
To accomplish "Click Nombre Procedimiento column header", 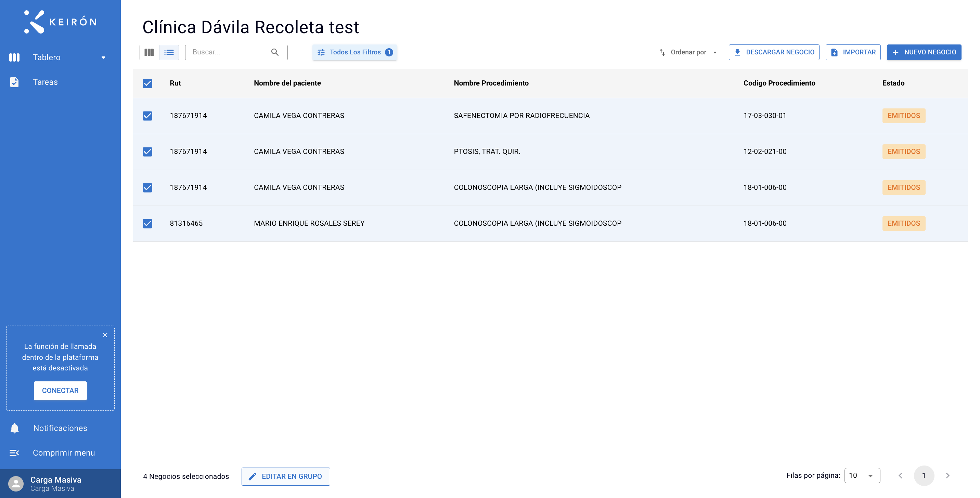I will tap(491, 83).
